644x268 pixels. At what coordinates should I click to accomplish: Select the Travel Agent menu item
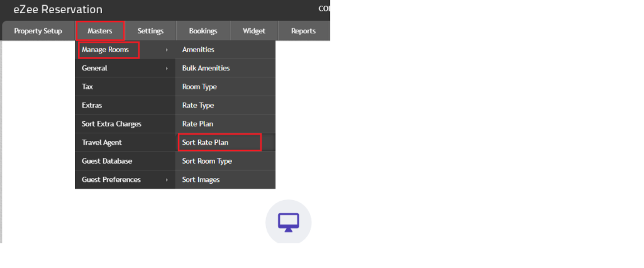(125, 143)
